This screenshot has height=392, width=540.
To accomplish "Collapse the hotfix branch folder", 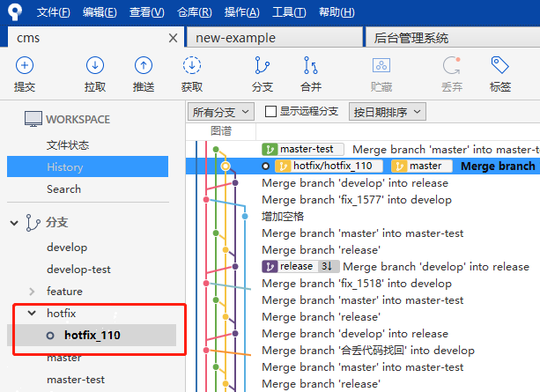I will [x=33, y=313].
